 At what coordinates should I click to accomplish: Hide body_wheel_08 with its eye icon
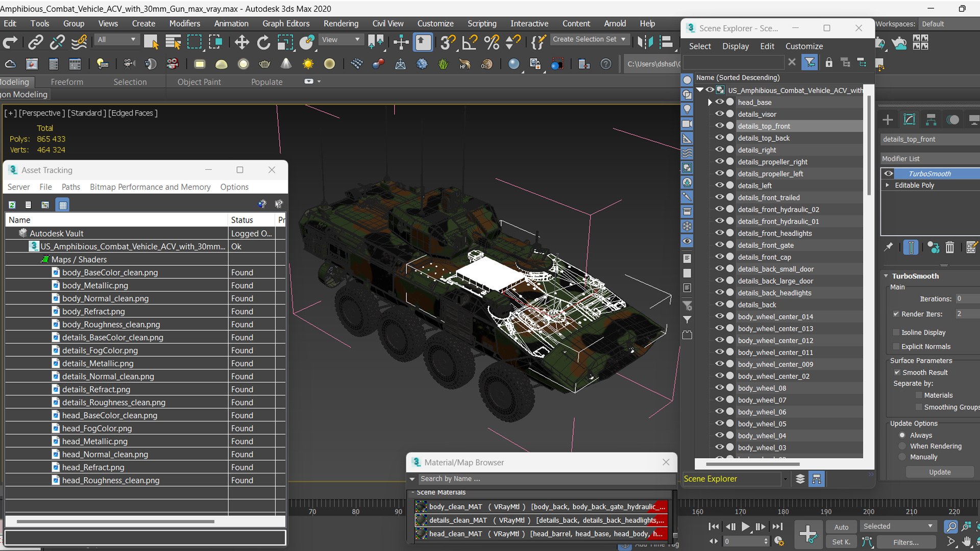[x=719, y=388]
